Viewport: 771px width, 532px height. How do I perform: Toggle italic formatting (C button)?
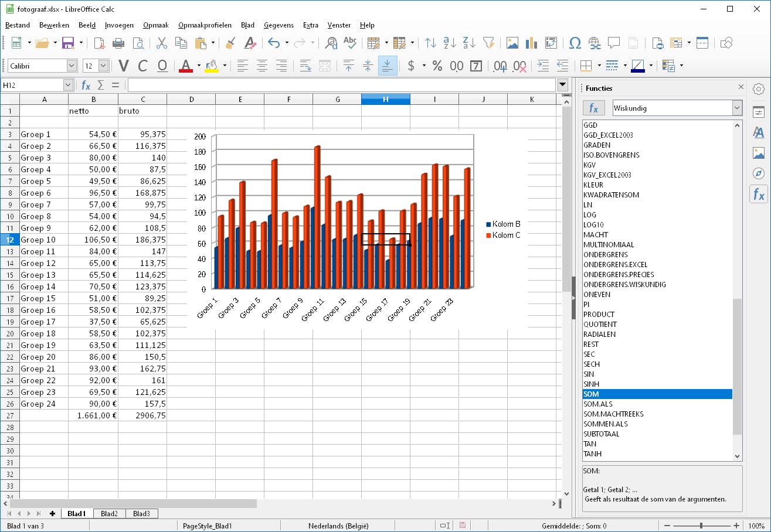coord(142,66)
